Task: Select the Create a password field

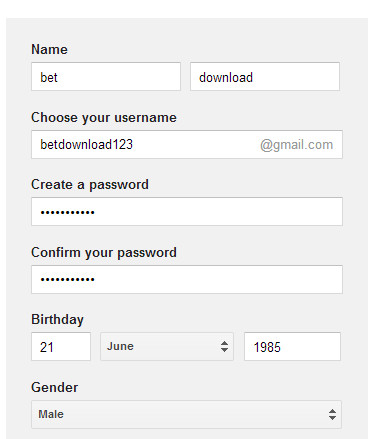Action: (x=187, y=211)
